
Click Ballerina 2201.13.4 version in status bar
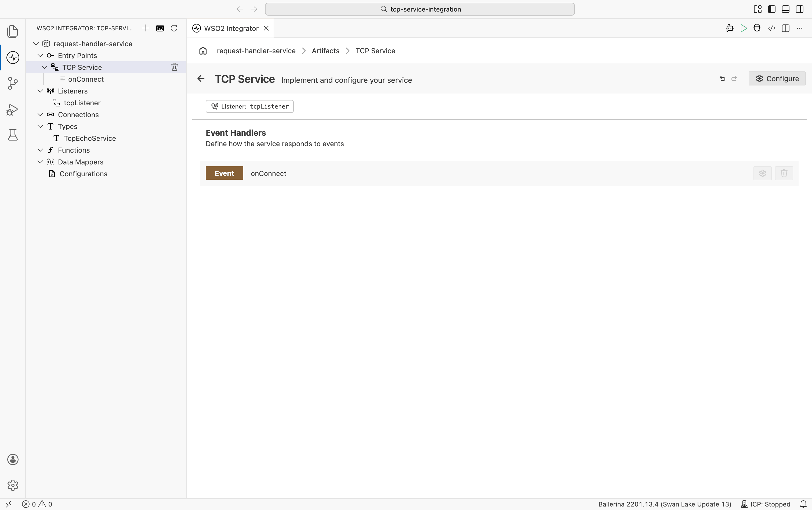(665, 504)
